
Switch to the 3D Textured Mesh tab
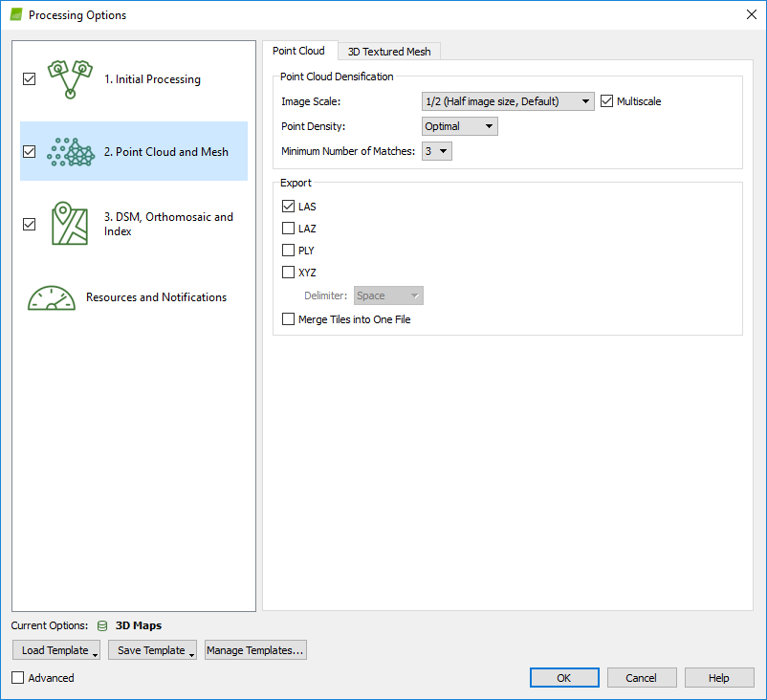388,52
